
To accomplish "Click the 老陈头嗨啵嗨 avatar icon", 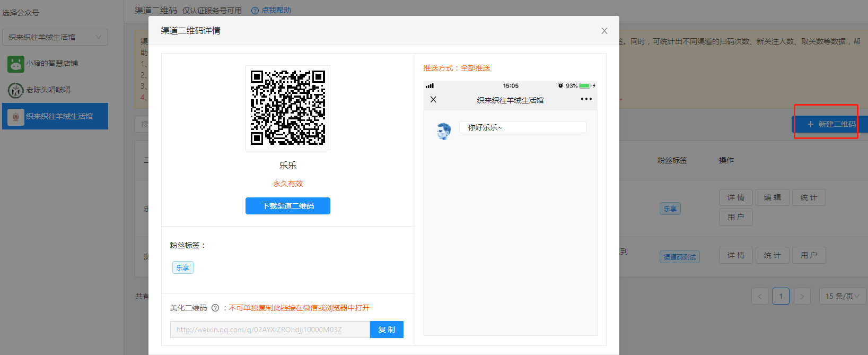I will coord(16,90).
